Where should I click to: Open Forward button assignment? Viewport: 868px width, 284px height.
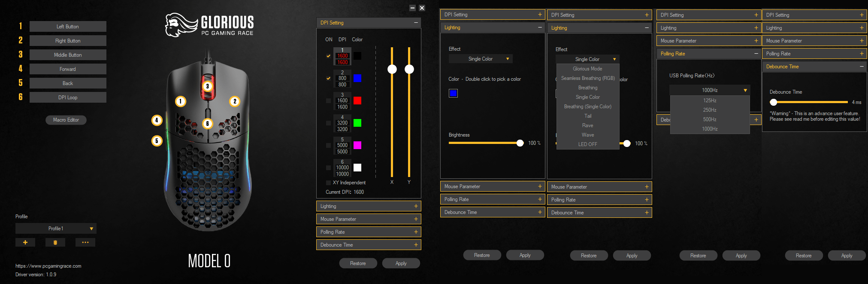68,69
